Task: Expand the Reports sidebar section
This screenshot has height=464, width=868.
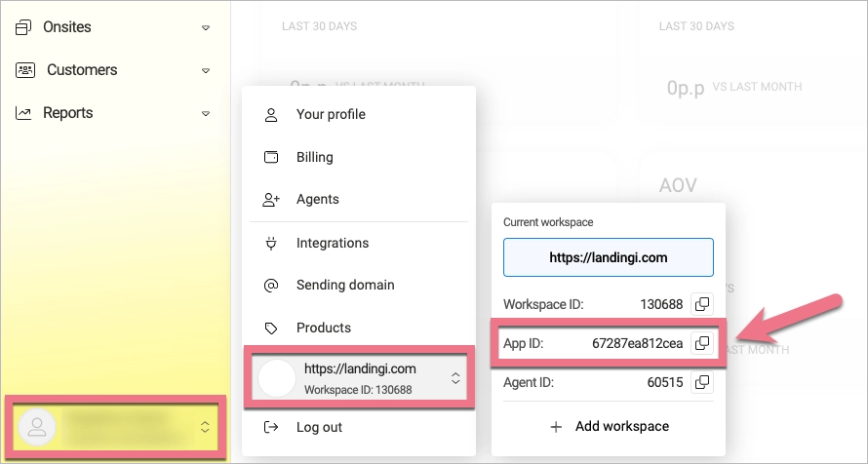Action: 206,113
